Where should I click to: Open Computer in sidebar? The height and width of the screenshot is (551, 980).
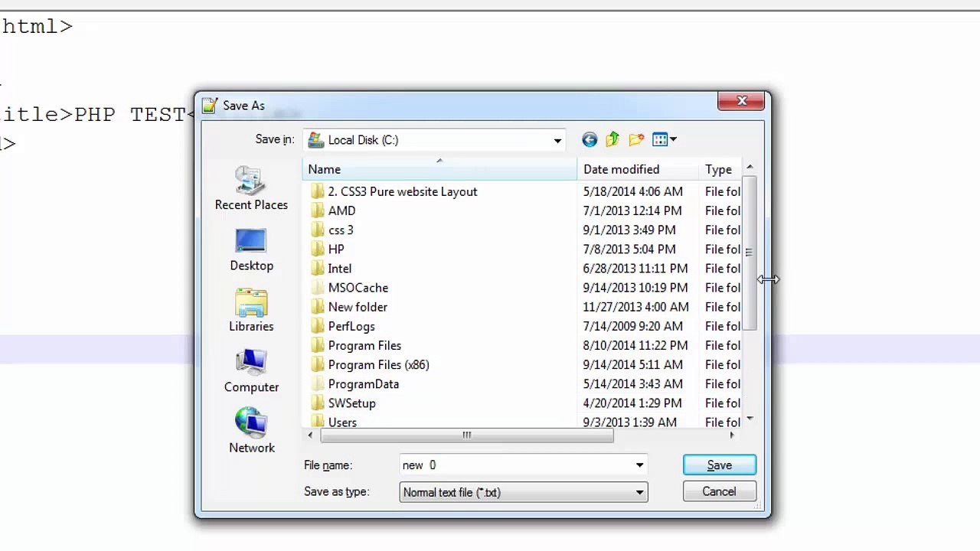click(x=251, y=371)
